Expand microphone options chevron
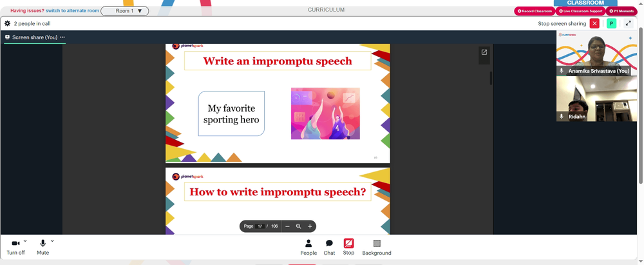 point(52,240)
